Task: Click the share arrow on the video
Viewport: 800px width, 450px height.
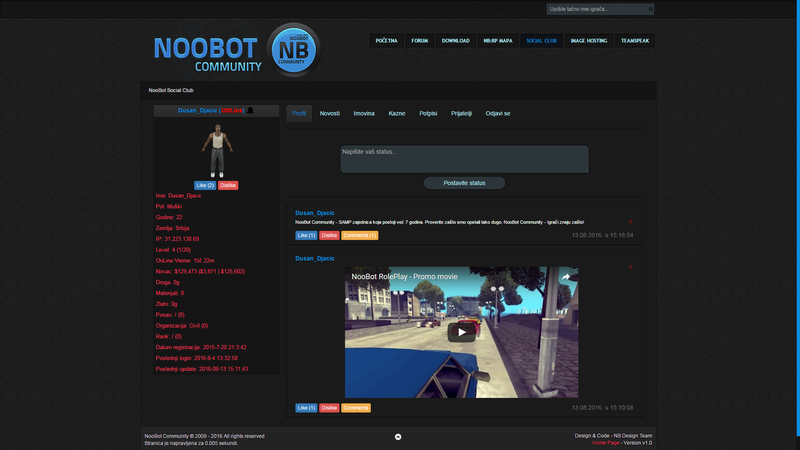Action: [x=564, y=277]
